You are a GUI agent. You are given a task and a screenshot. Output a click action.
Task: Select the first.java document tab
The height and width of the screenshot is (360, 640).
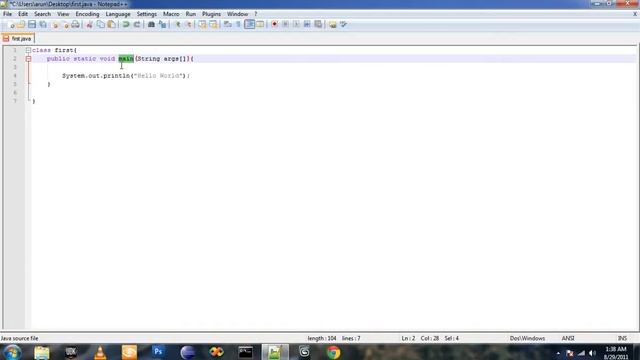18,38
